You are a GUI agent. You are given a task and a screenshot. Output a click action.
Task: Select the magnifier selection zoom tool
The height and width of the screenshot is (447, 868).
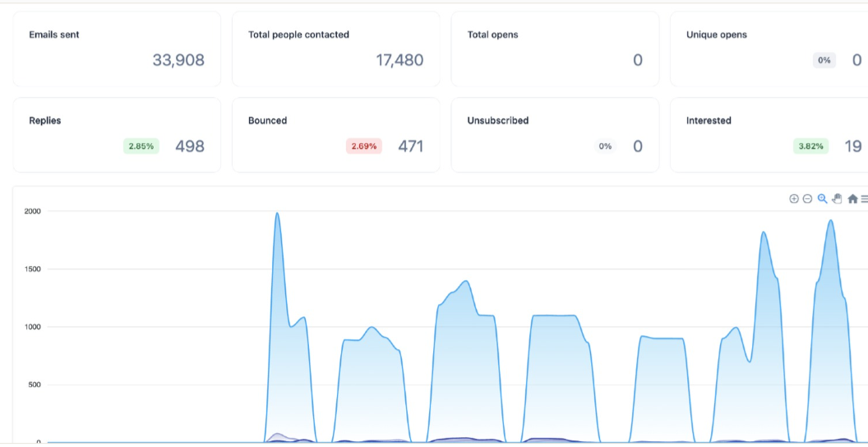pyautogui.click(x=822, y=199)
